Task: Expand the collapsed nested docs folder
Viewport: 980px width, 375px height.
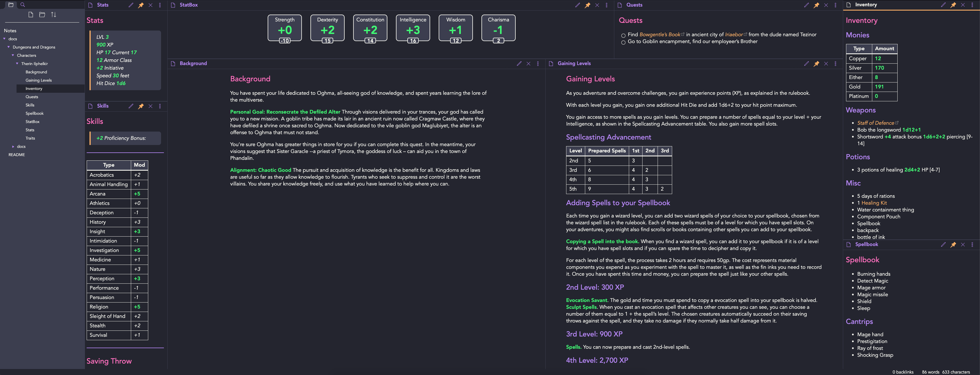Action: 13,147
